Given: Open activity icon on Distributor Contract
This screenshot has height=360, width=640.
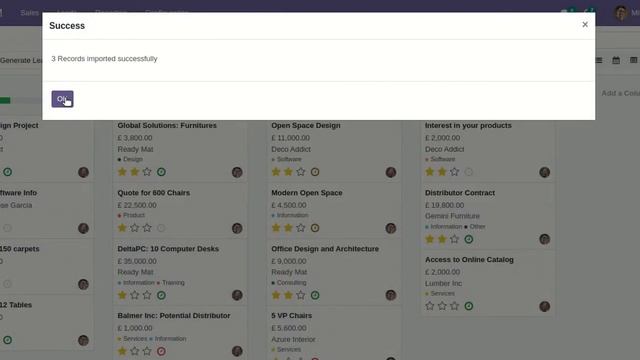Looking at the screenshot, I should click(469, 239).
